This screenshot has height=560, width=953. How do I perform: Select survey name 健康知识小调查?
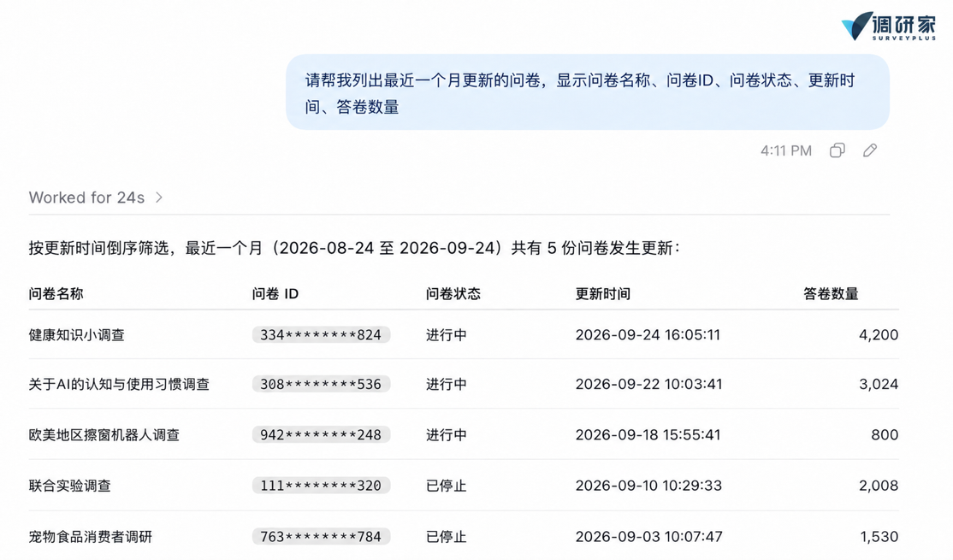click(x=77, y=334)
